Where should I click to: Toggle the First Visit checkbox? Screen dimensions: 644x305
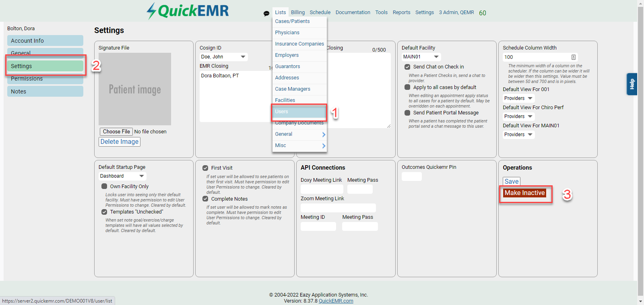click(x=205, y=168)
